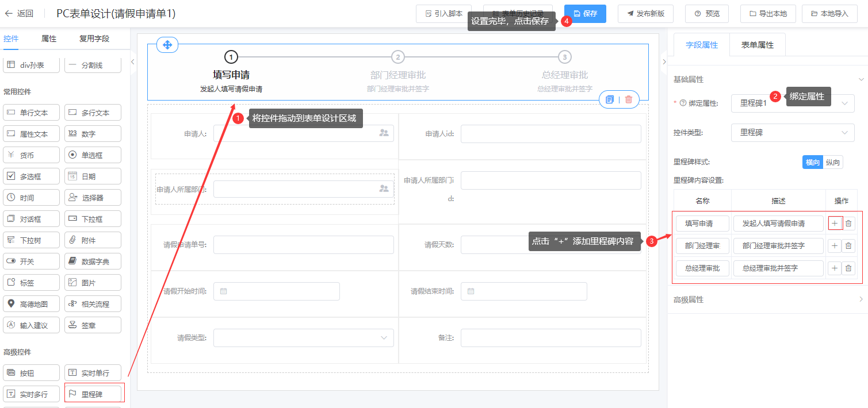This screenshot has width=868, height=408.
Task: Select the 输入建议 control
Action: pos(31,325)
